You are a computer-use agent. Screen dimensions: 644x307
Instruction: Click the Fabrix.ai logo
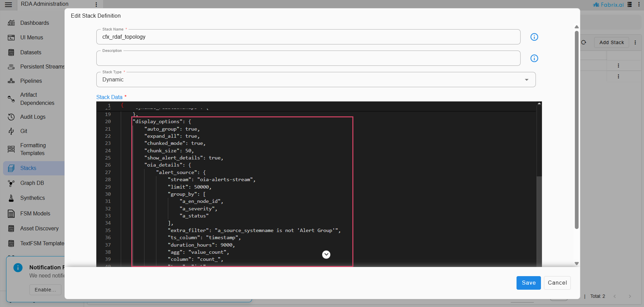(x=608, y=4)
